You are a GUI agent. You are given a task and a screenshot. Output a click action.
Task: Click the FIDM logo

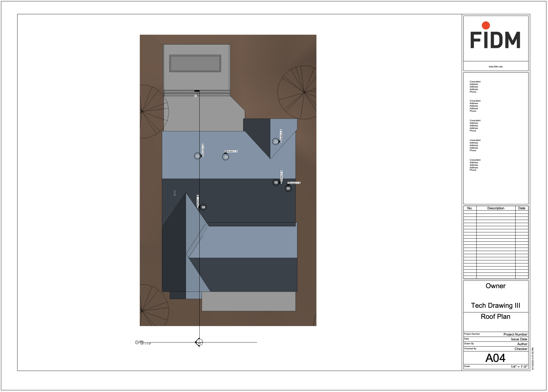pyautogui.click(x=496, y=35)
